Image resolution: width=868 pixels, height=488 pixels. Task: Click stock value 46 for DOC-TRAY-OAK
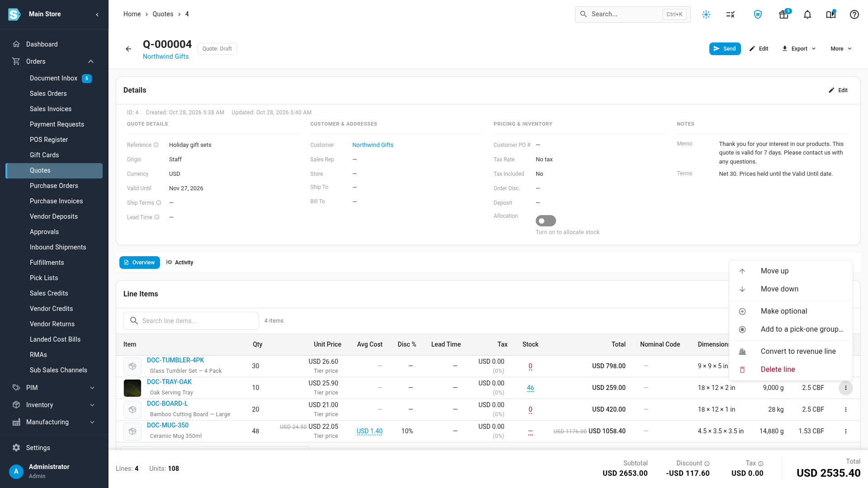click(x=530, y=388)
